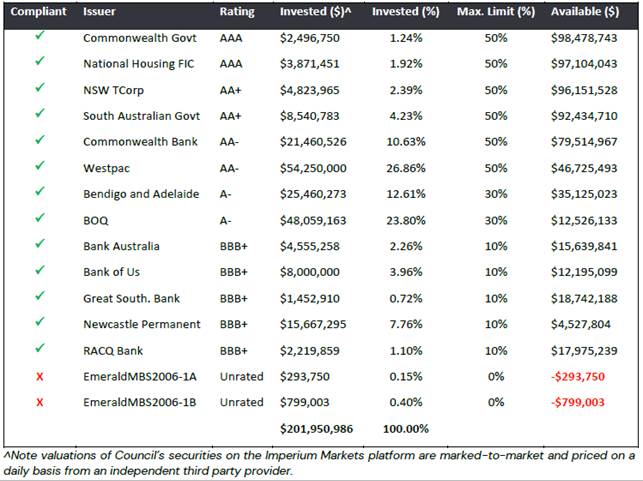This screenshot has width=643, height=481.
Task: Click the red X beside EmeraldMBS2006-1B
Action: [x=39, y=402]
